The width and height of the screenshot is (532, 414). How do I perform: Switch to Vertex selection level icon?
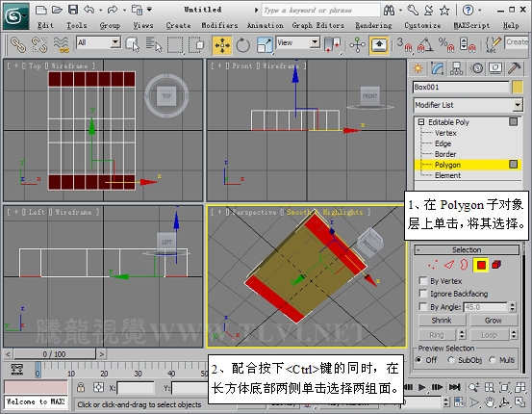coord(432,265)
